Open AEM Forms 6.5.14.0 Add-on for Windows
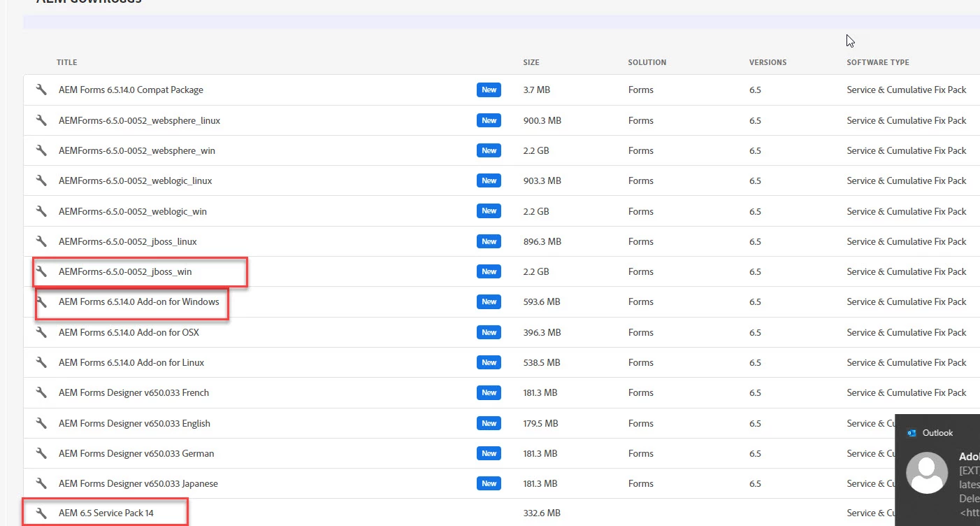Viewport: 980px width, 526px height. point(139,301)
